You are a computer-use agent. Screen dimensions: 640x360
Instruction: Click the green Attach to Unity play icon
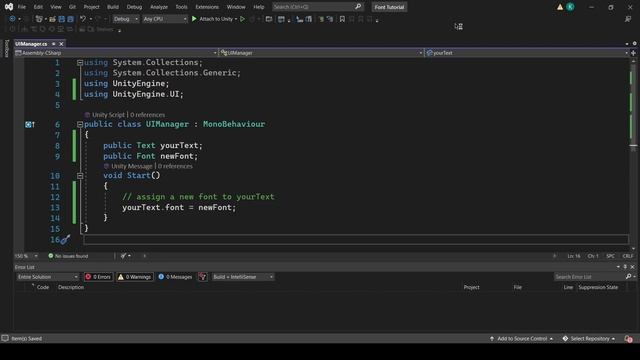click(x=194, y=19)
